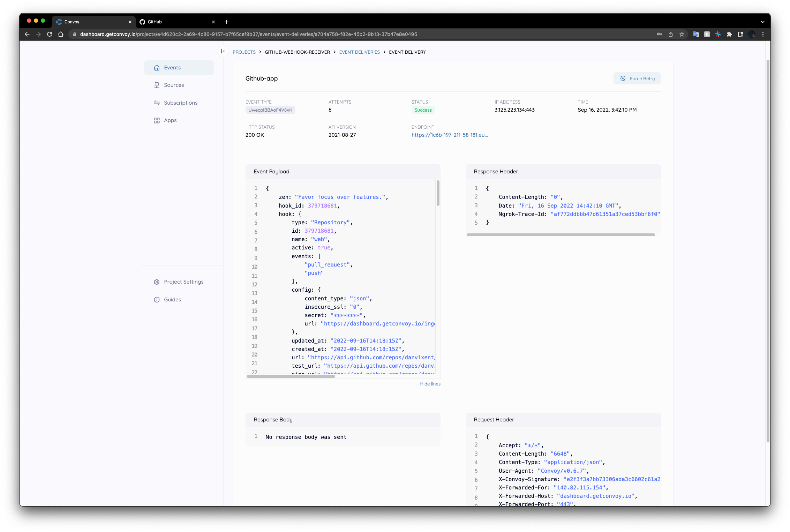Screen dimensions: 790x532
Task: Open Guides from sidebar
Action: pos(172,299)
